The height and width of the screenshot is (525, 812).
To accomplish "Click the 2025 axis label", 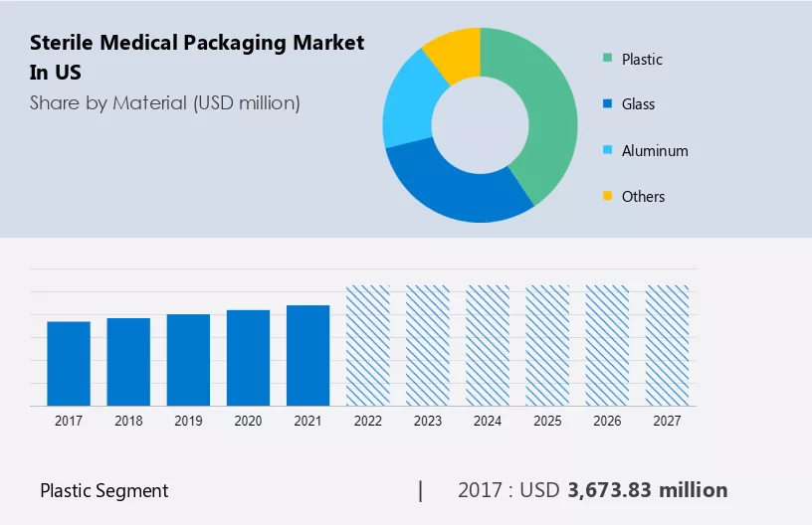I will [x=547, y=421].
